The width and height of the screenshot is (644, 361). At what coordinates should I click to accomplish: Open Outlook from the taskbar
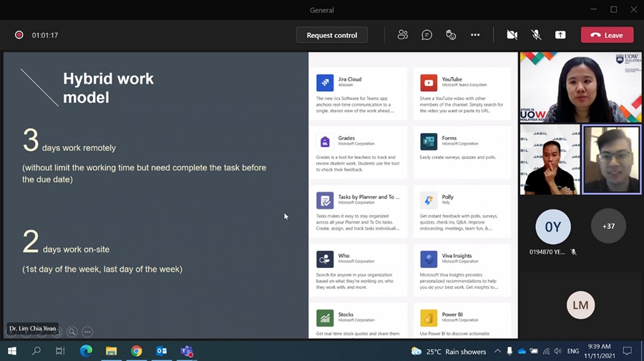coord(162,351)
